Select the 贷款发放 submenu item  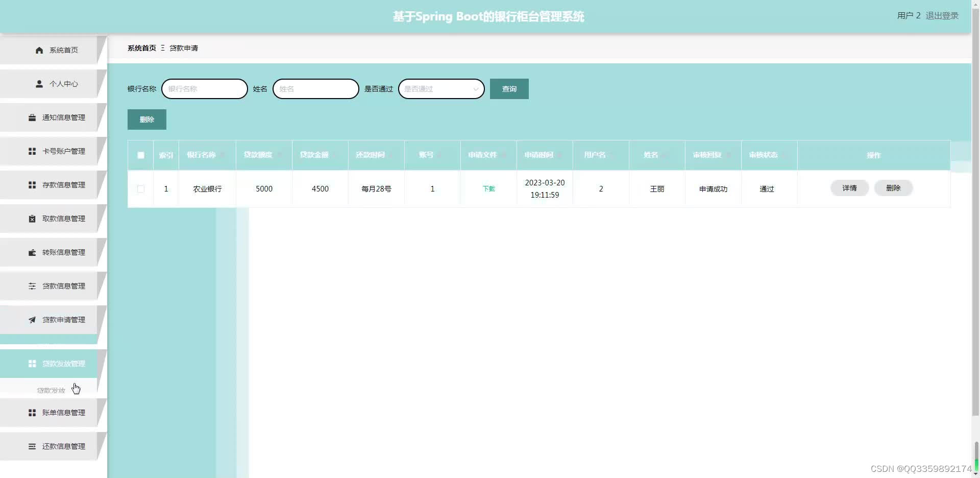[51, 390]
